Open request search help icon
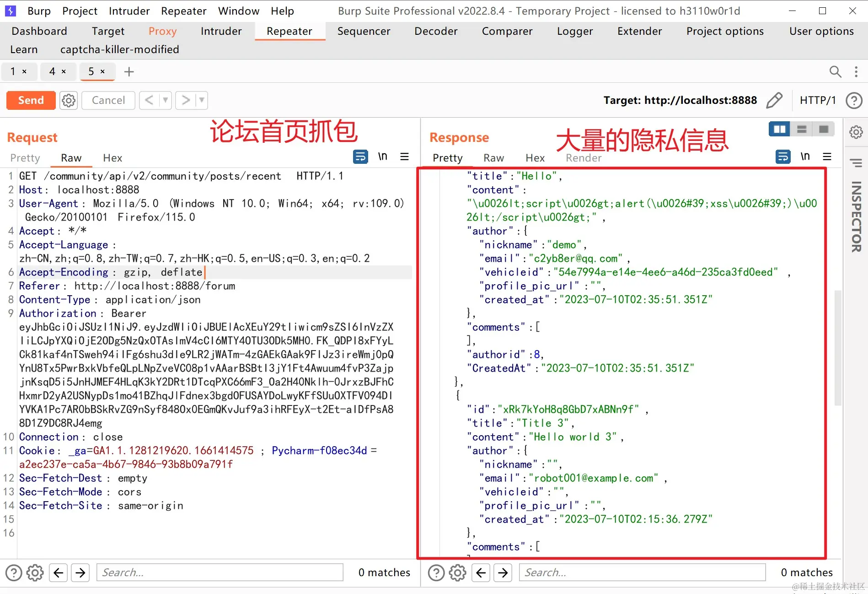868x594 pixels. (14, 572)
